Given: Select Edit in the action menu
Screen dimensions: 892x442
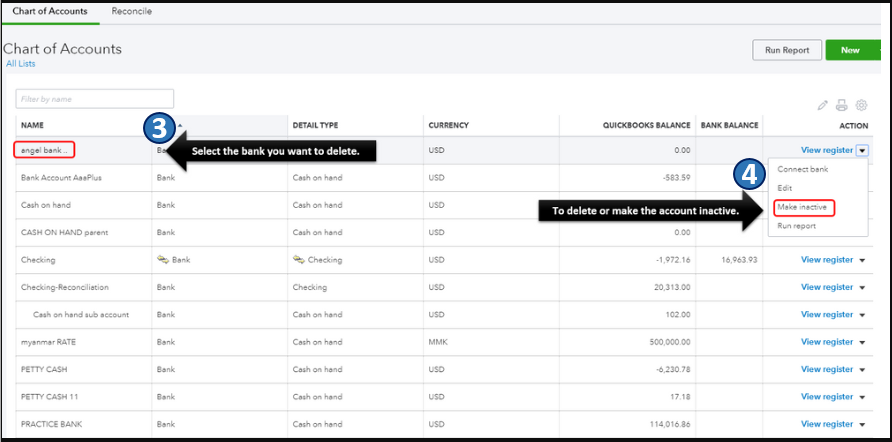Looking at the screenshot, I should coord(785,188).
